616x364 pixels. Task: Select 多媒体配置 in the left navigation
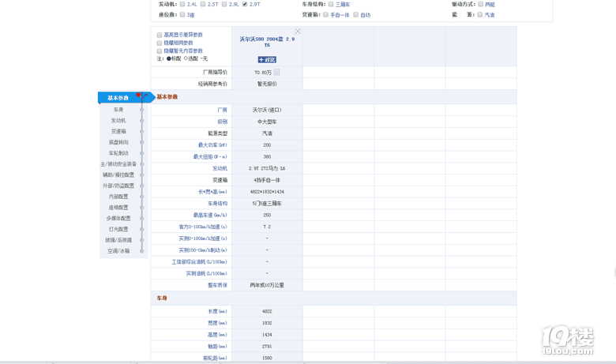coord(118,219)
